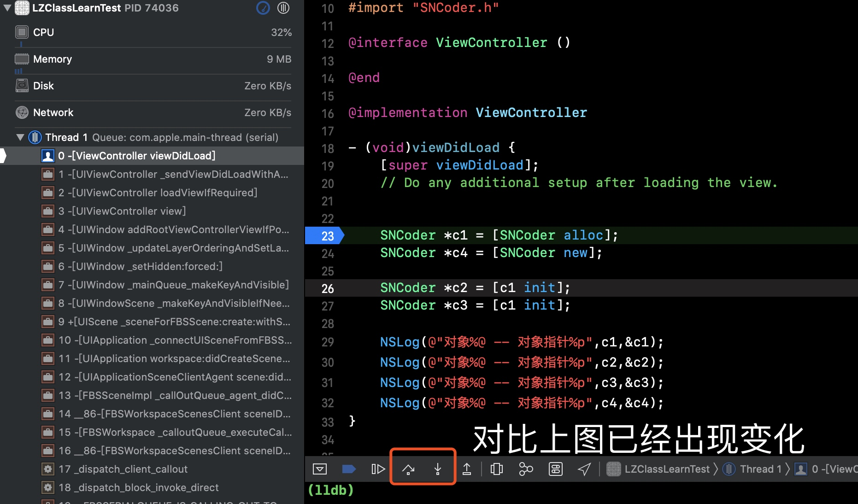Image resolution: width=858 pixels, height=504 pixels.
Task: Open the Thread 1 debug bar breadcrumb
Action: pyautogui.click(x=752, y=469)
